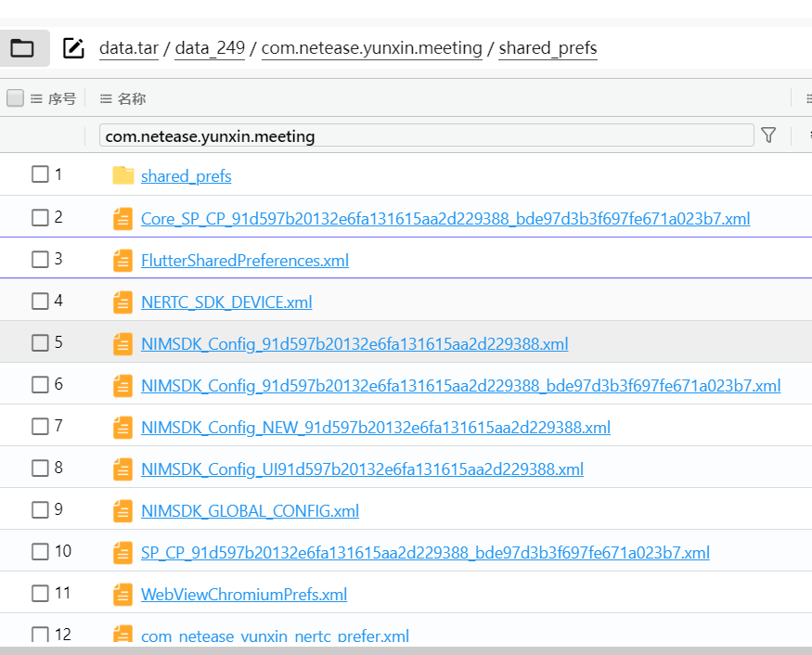Click file icon of NIMSDK_GLOBAL_CONFIG.xml
This screenshot has height=655, width=812.
(x=122, y=511)
